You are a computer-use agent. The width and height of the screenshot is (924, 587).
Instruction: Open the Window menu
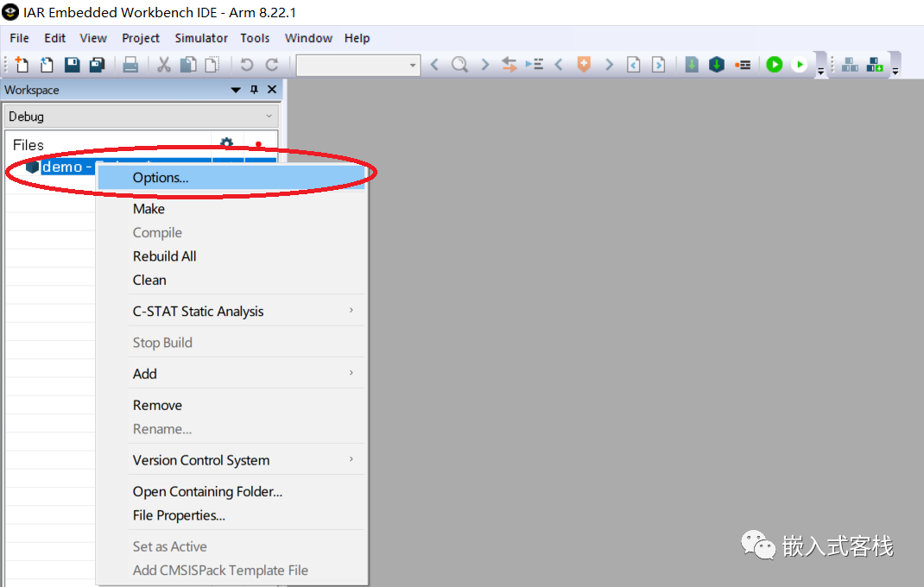click(x=308, y=38)
